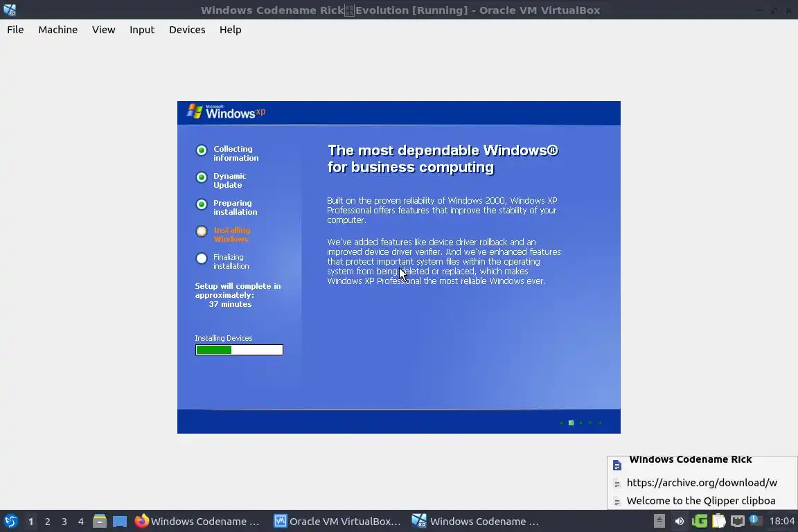Open the removable media eject tray icon
Image resolution: width=798 pixels, height=532 pixels.
tap(659, 521)
